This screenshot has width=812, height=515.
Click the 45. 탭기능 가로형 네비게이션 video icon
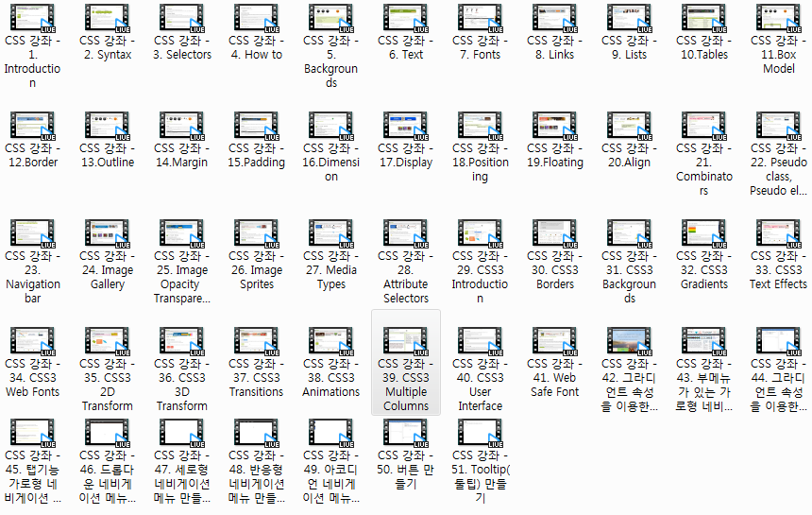[33, 433]
